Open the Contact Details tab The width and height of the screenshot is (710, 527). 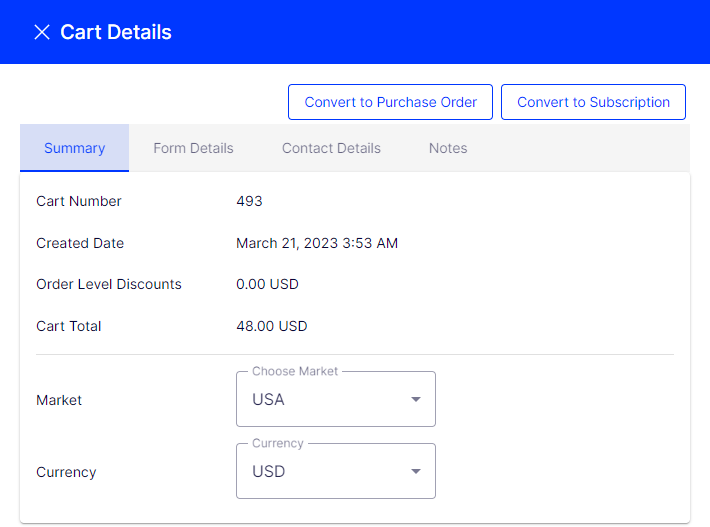tap(331, 148)
